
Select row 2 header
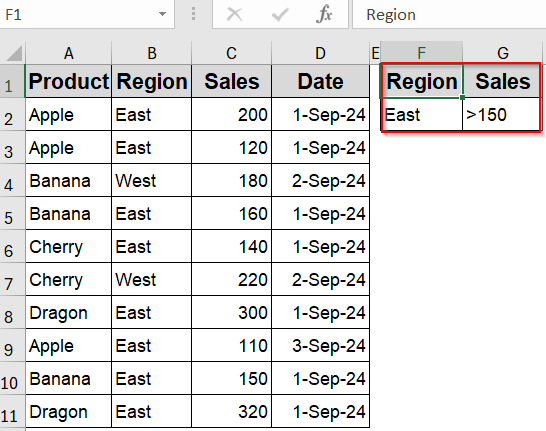pyautogui.click(x=13, y=114)
